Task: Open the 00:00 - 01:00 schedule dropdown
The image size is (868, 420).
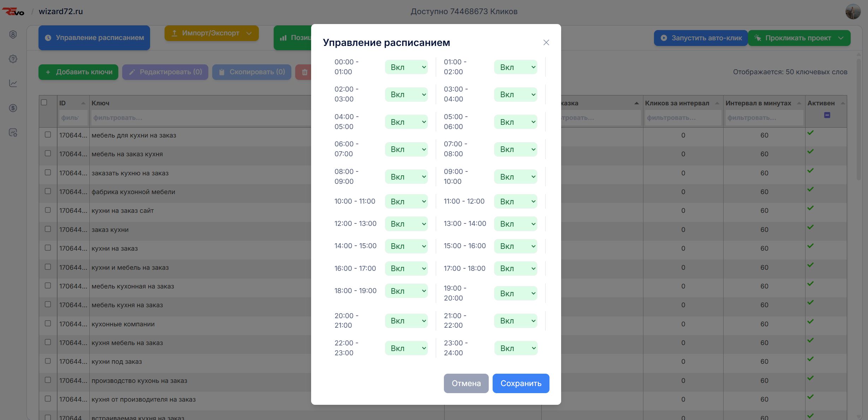Action: (x=406, y=67)
